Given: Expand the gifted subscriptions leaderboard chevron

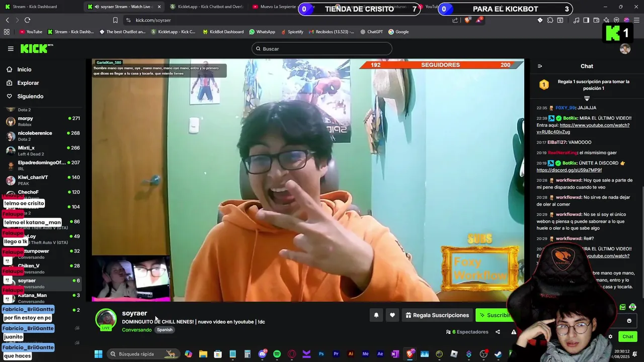Looking at the screenshot, I should pos(587,98).
